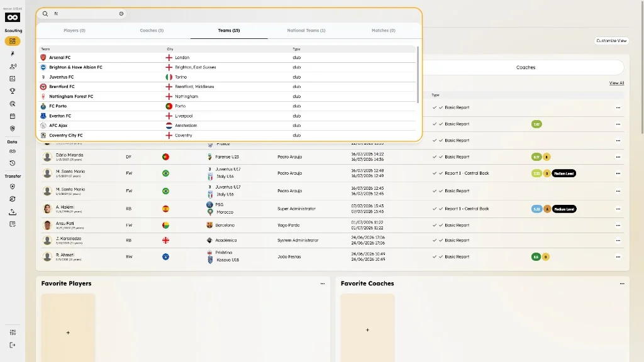The height and width of the screenshot is (362, 644).
Task: Select FC Porto in search results
Action: (228, 106)
